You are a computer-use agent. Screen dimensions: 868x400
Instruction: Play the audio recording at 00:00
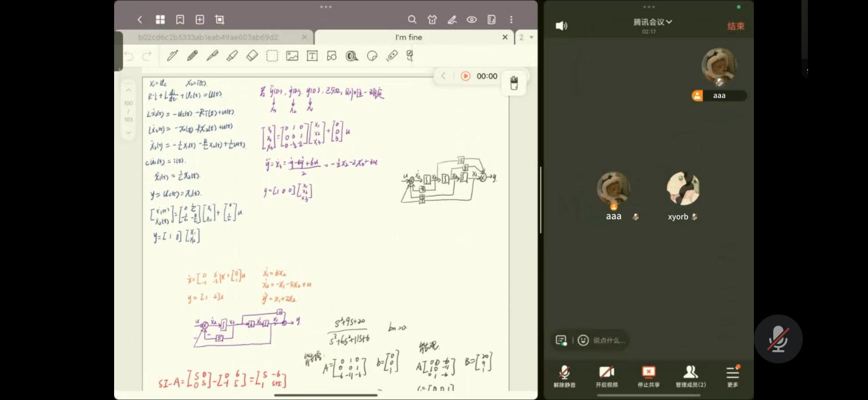[x=466, y=76]
